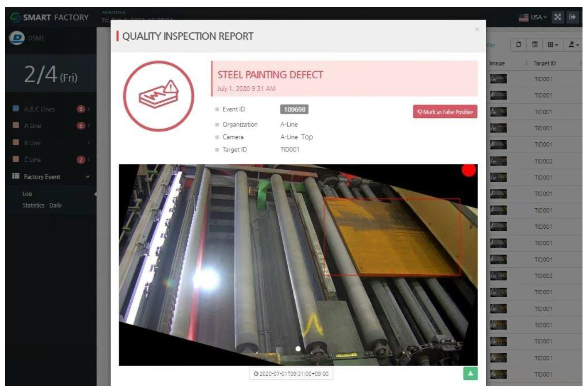Image resolution: width=588 pixels, height=392 pixels.
Task: Click the red indicator dot on image
Action: 468,170
